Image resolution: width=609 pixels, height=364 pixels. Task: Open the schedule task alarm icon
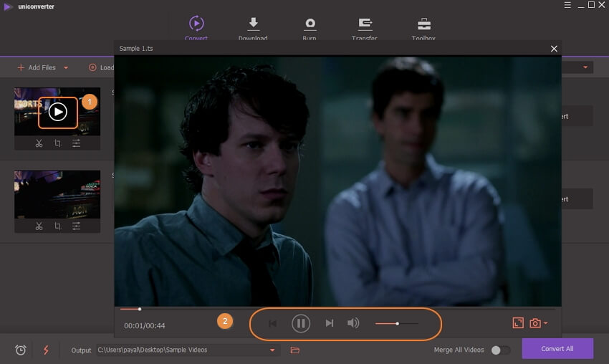21,350
